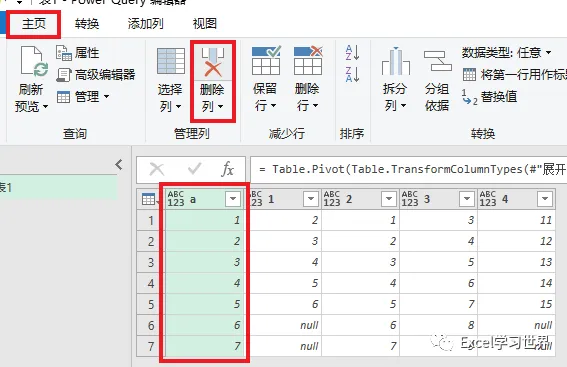Select the column header named a
Screen dimensions: 567x367
click(x=204, y=199)
